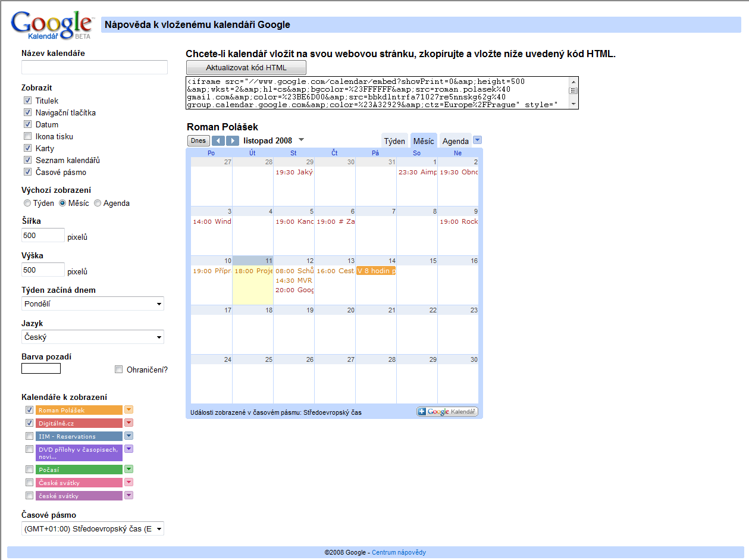Image resolution: width=749 pixels, height=560 pixels.
Task: Go to next month with right arrow
Action: (x=233, y=141)
